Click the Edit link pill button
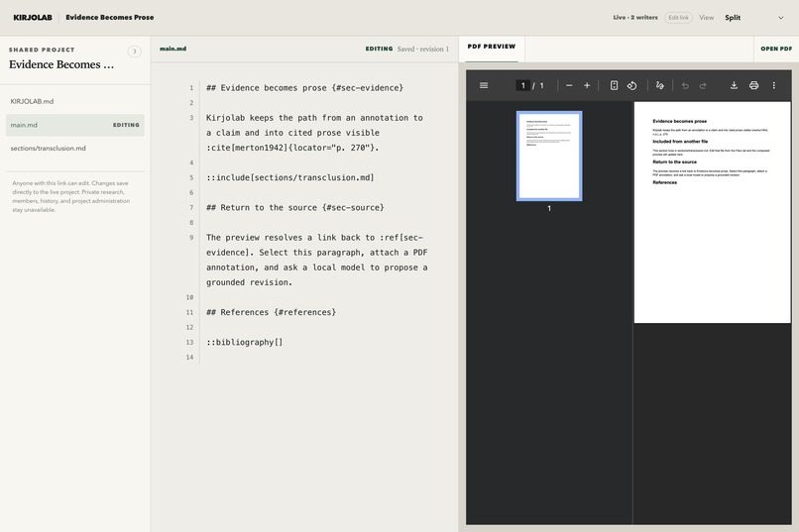 678,17
